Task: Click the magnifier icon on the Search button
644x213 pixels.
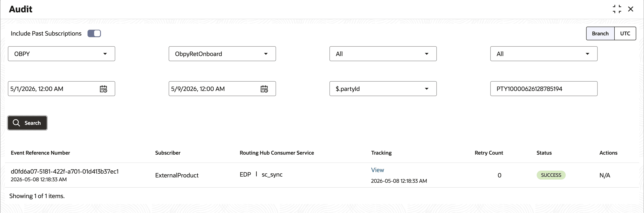Action: 16,123
